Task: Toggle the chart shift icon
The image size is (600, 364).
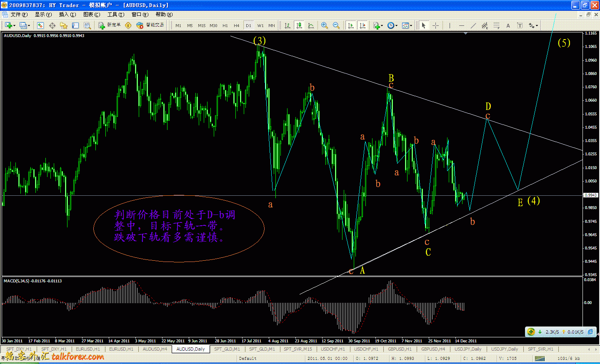Action: [362, 25]
